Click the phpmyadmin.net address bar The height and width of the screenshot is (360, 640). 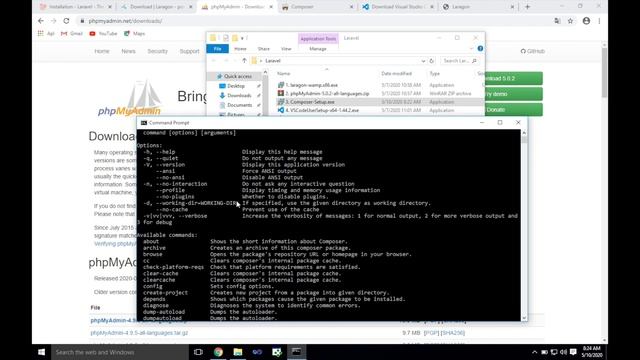click(314, 21)
